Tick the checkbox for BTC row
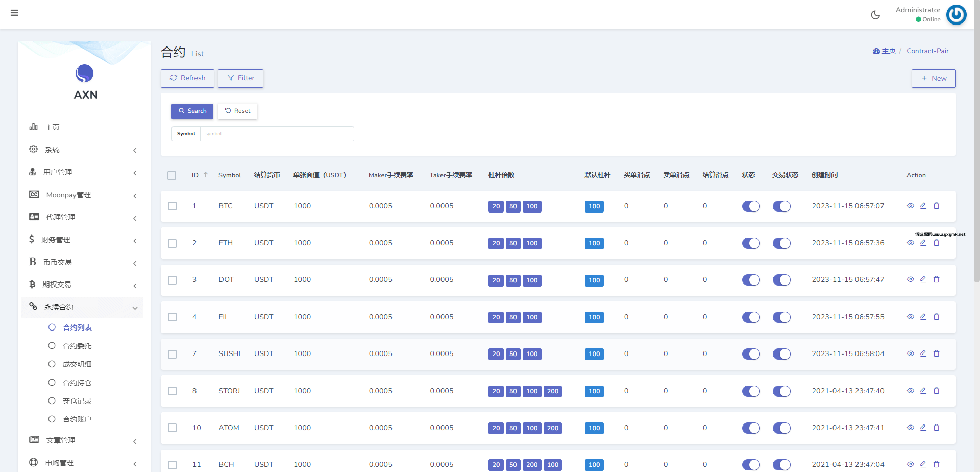 (173, 206)
